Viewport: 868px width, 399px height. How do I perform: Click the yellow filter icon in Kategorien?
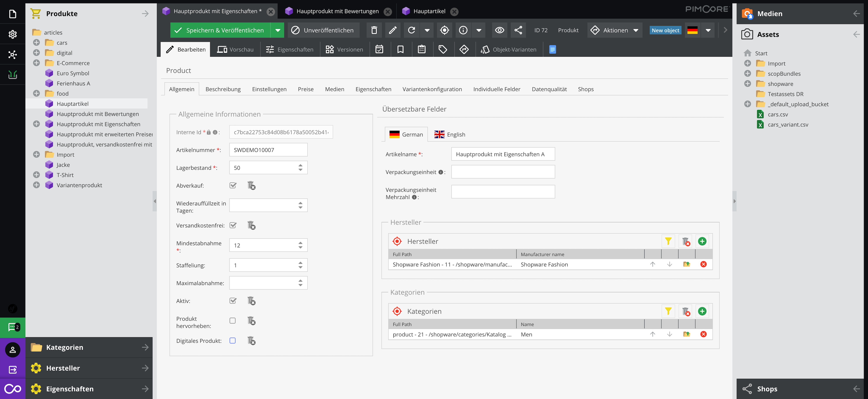pyautogui.click(x=668, y=311)
